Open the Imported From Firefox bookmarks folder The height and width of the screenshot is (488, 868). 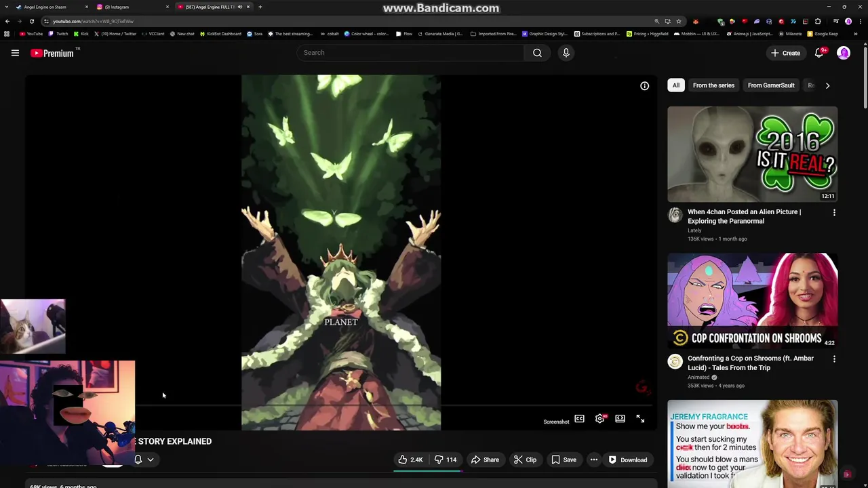point(492,34)
